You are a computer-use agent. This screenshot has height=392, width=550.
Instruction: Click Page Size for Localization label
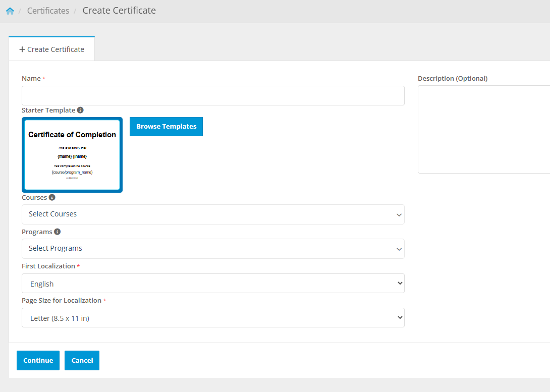click(62, 301)
